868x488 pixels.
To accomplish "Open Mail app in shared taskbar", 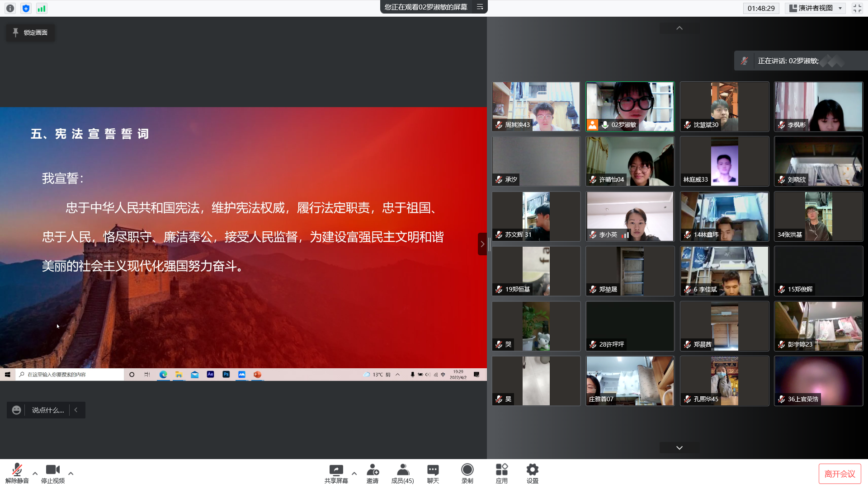I will 195,375.
